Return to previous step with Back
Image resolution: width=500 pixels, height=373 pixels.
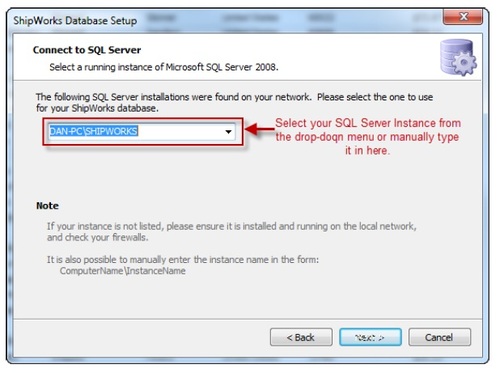(301, 337)
